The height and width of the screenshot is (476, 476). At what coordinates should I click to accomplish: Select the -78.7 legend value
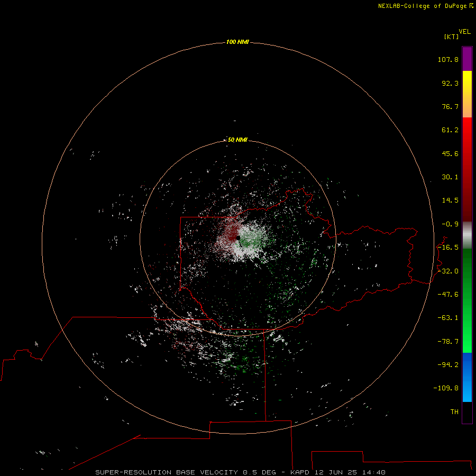(448, 342)
